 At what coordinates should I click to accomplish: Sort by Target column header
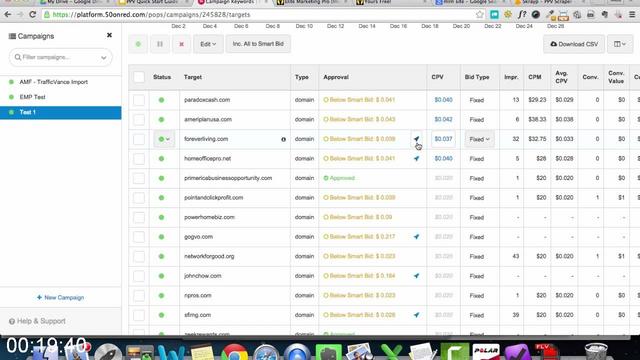tap(193, 77)
